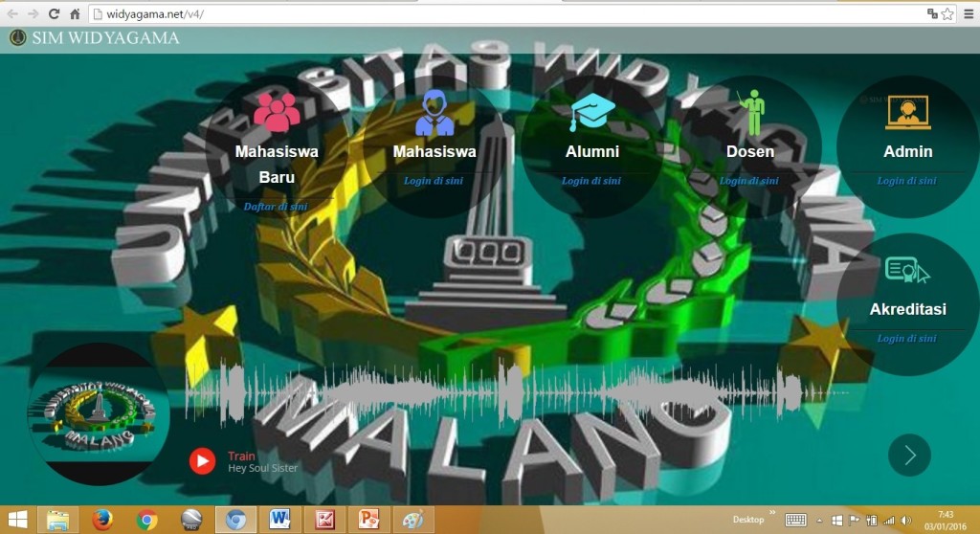Open Login di sini under Dosen
Viewport: 980px width, 534px height.
click(x=748, y=181)
